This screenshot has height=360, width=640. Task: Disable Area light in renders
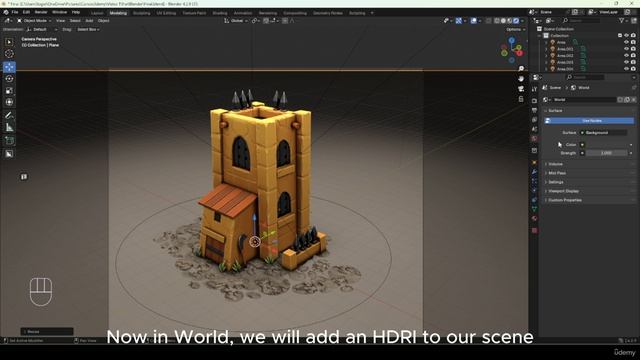click(633, 42)
